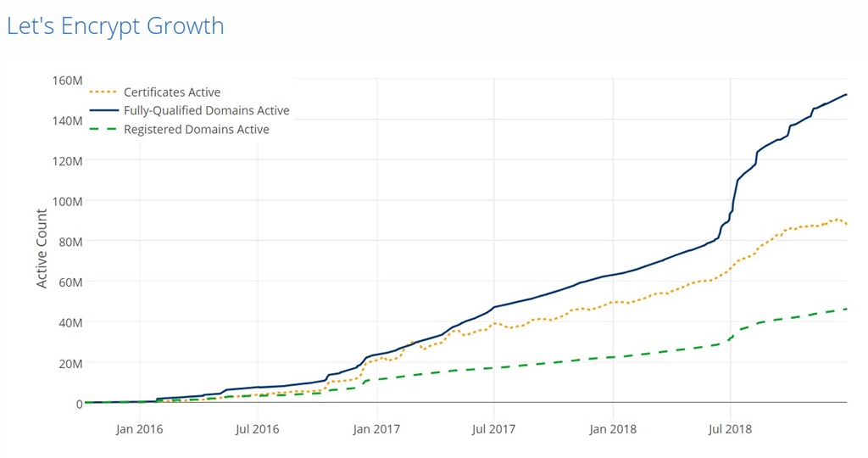This screenshot has width=868, height=458.
Task: Click the Jan 2018 x-axis label
Action: click(x=613, y=429)
